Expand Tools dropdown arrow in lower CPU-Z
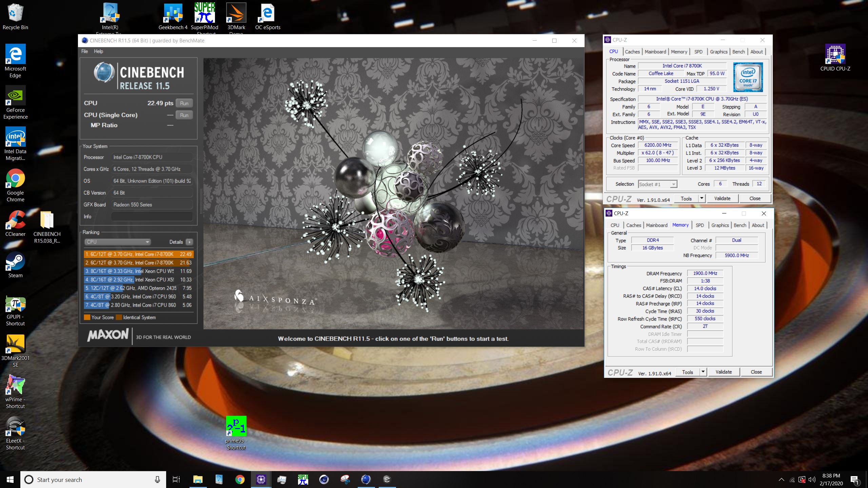Image resolution: width=868 pixels, height=488 pixels. tap(703, 372)
